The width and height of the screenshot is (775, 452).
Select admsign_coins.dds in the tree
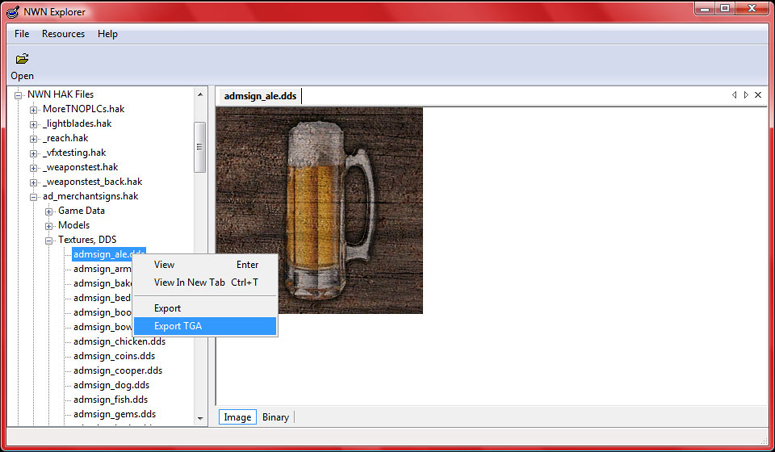pos(114,356)
